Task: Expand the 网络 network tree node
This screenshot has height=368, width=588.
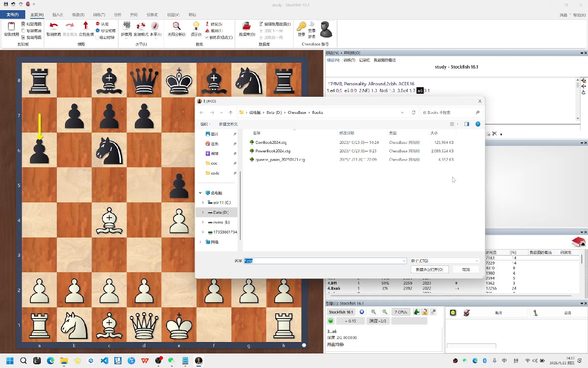Action: (x=200, y=242)
